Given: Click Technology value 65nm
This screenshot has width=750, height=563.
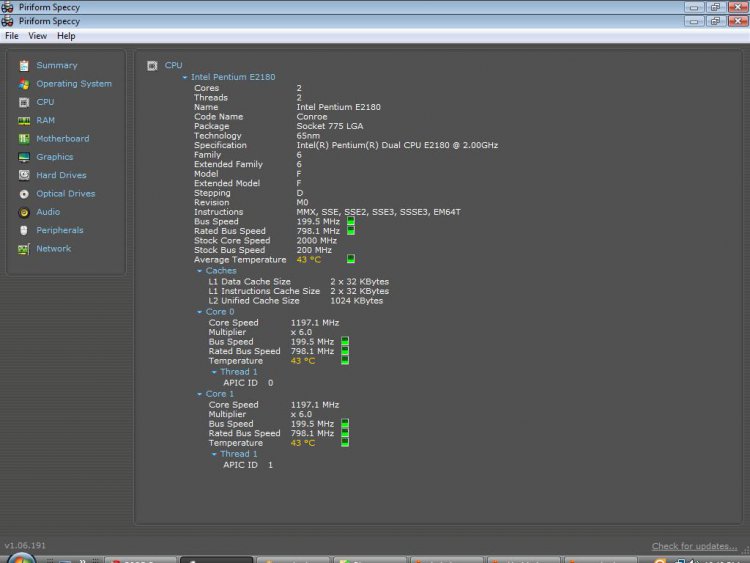Looking at the screenshot, I should pyautogui.click(x=308, y=136).
